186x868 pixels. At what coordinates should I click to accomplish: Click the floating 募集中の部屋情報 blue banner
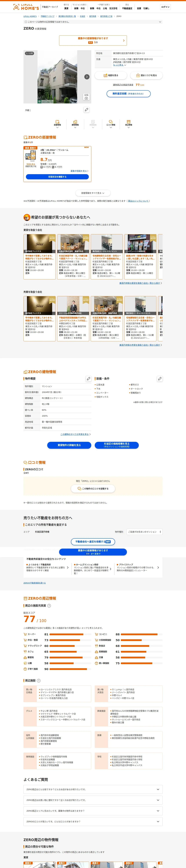(x=93, y=552)
